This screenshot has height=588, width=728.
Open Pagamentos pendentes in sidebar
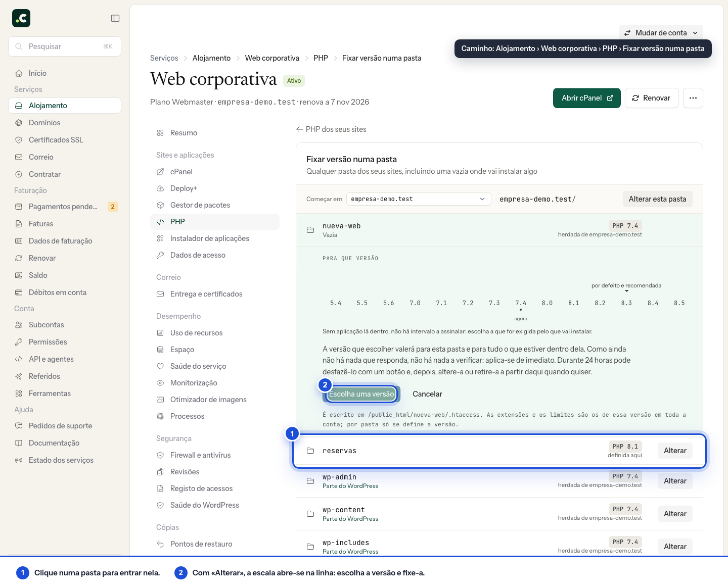65,207
